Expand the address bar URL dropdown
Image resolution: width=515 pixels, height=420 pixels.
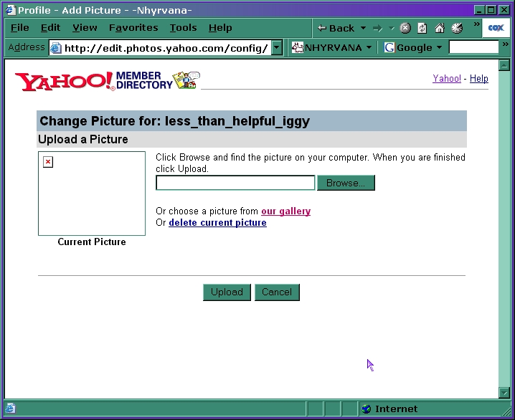(277, 48)
